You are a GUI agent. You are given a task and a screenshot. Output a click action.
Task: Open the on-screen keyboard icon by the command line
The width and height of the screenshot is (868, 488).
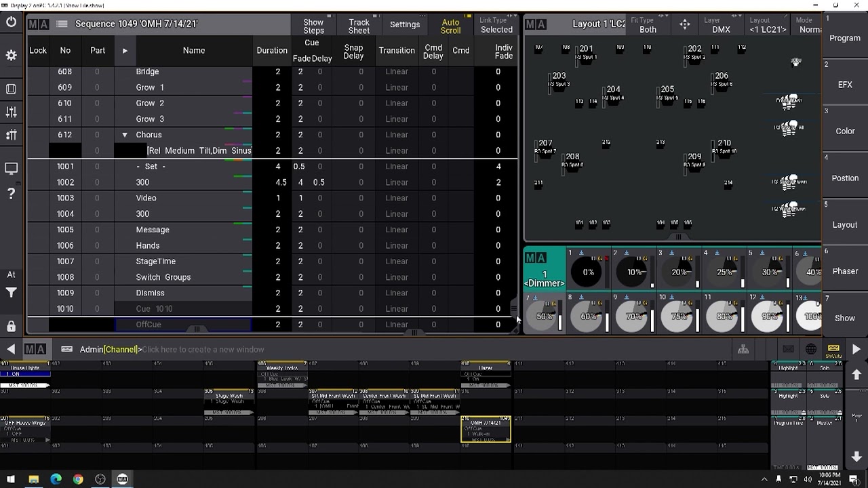[x=66, y=349]
